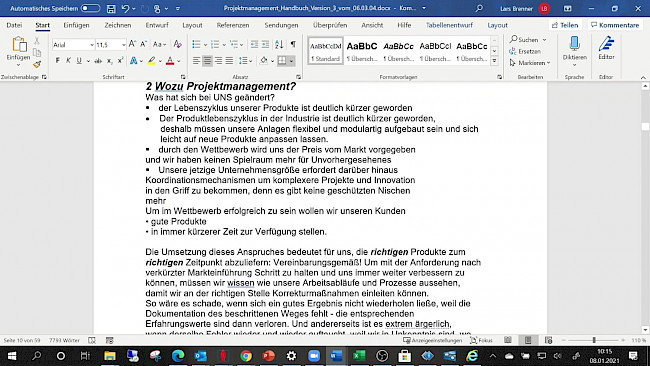Click the page indicator Seite 10 von 59
Image resolution: width=650 pixels, height=366 pixels.
coord(22,340)
